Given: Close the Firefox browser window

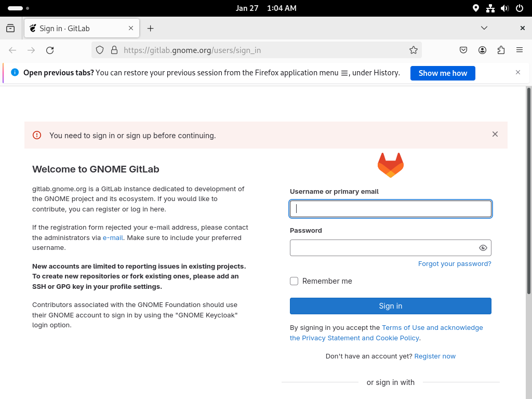Looking at the screenshot, I should (523, 28).
